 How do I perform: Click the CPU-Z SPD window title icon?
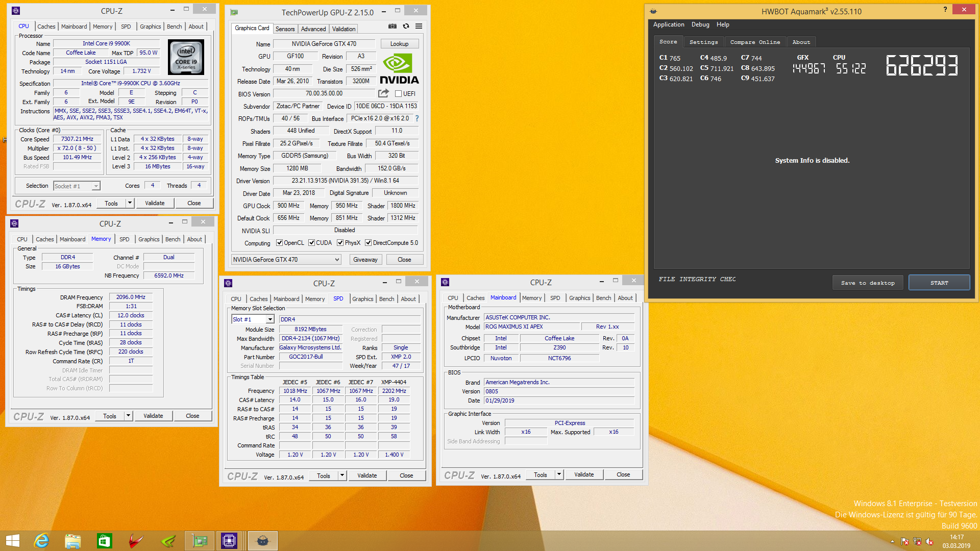pyautogui.click(x=228, y=283)
